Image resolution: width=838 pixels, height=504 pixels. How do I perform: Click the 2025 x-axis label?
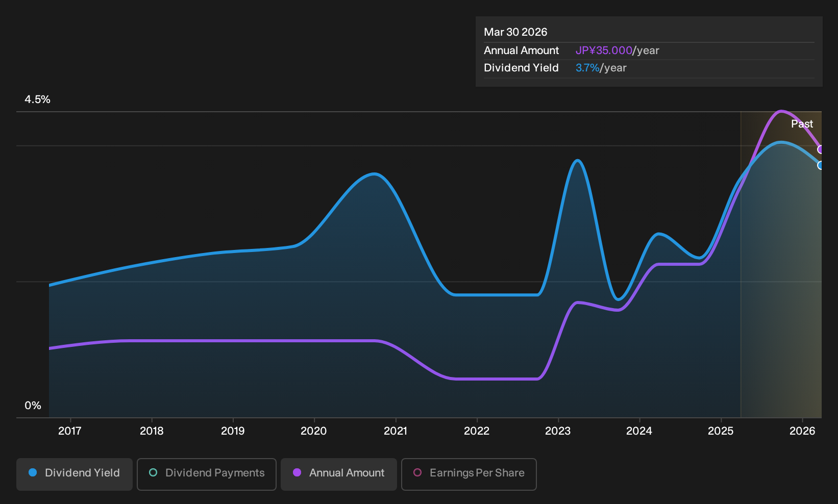[721, 431]
